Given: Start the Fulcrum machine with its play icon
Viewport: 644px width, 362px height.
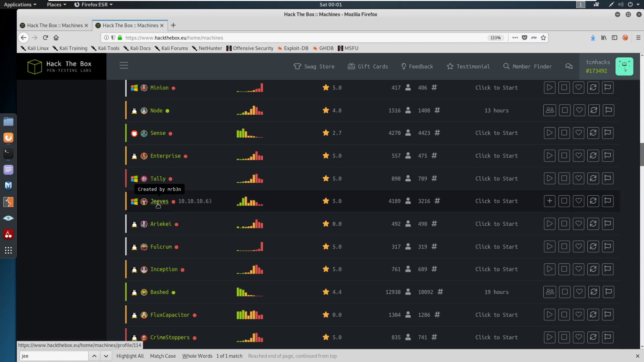Looking at the screenshot, I should click(549, 247).
